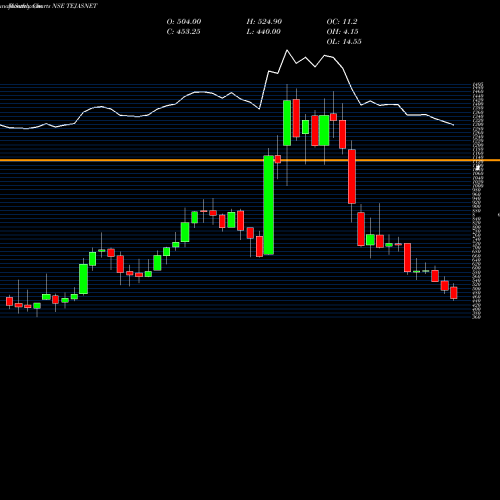Image resolution: width=500 pixels, height=500 pixels.
Task: Click the OL: 14.55 reading
Action: pyautogui.click(x=344, y=42)
